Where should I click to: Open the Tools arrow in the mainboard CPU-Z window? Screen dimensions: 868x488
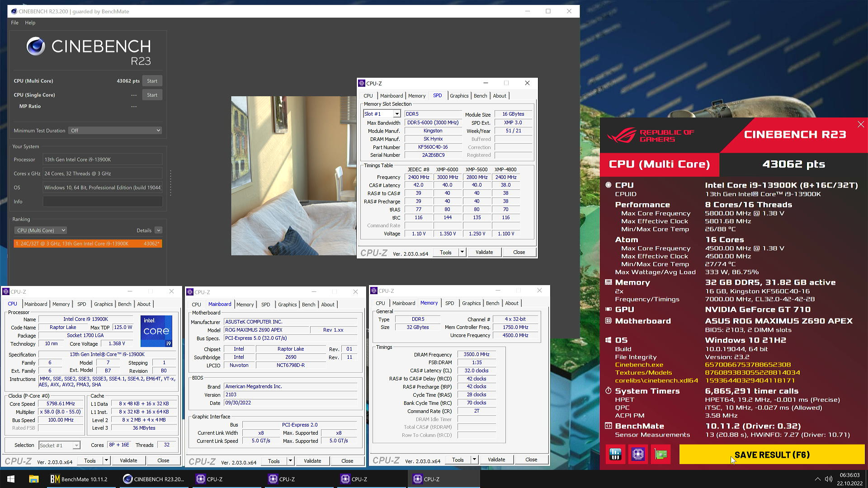tap(290, 461)
